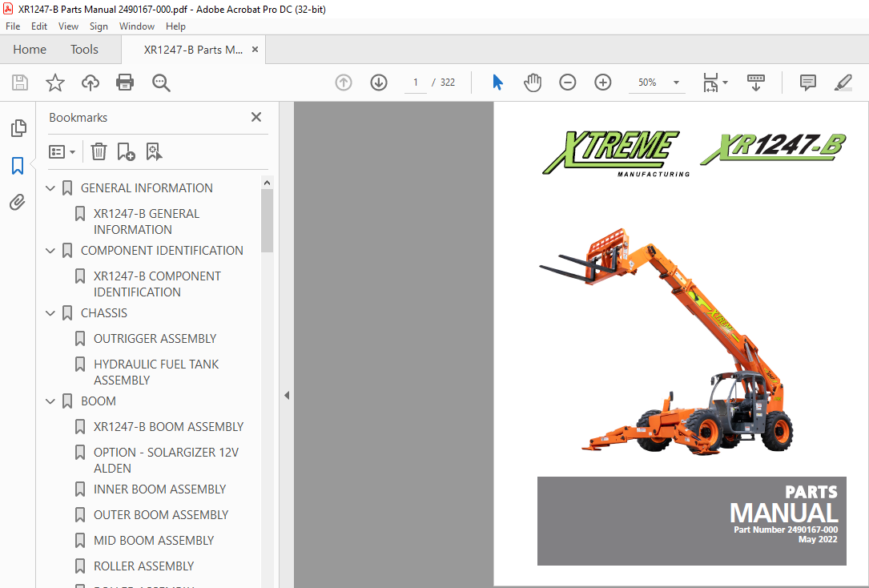This screenshot has width=869, height=588.
Task: Open XR1247-B GENERAL INFORMATION bookmark
Action: pos(147,222)
